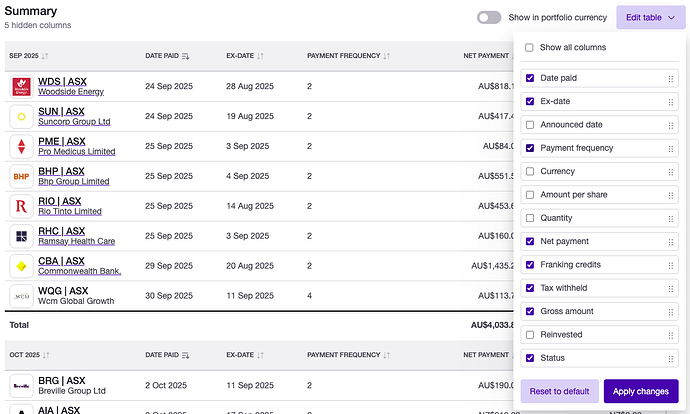Click the Pro Medicus logo icon

tap(22, 147)
